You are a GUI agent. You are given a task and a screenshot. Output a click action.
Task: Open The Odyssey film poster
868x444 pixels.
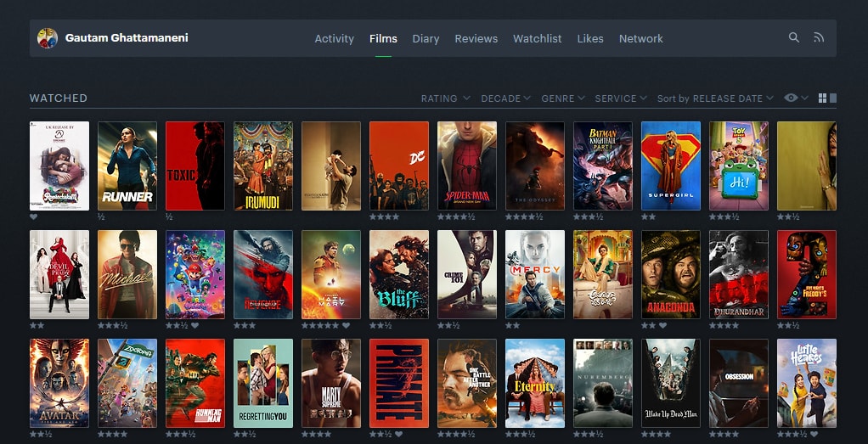(x=535, y=166)
